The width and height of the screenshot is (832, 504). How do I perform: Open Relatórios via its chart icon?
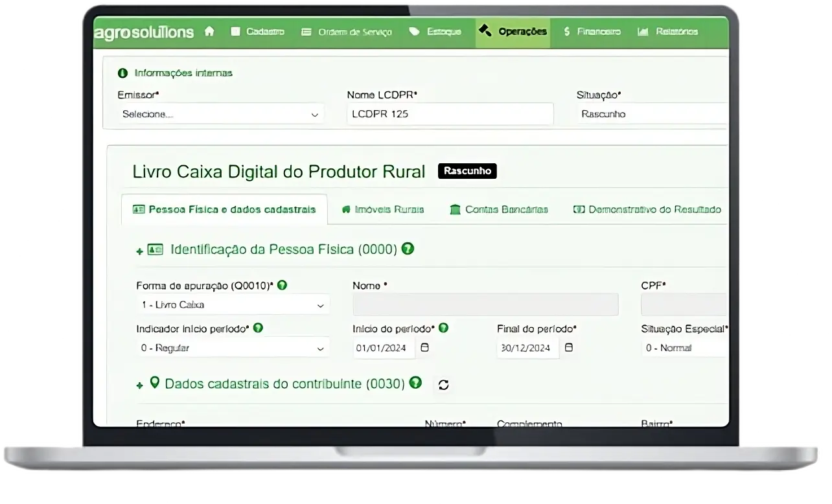tap(644, 31)
